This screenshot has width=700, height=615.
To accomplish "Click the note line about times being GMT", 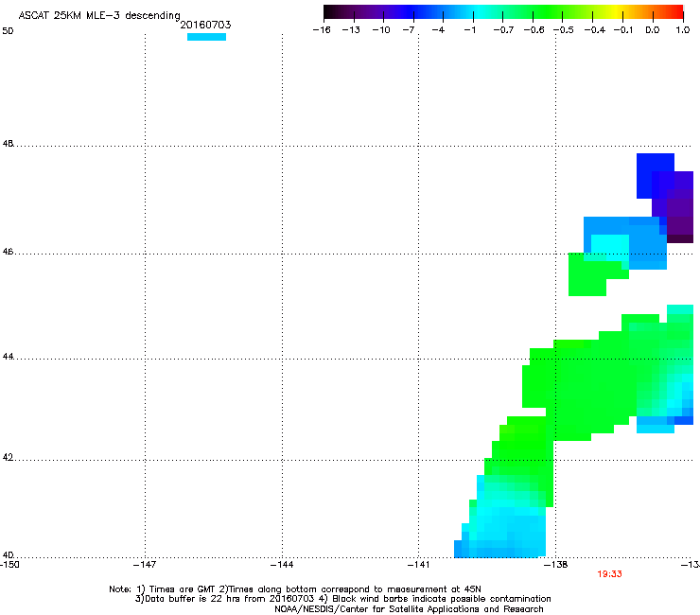I will tap(294, 589).
